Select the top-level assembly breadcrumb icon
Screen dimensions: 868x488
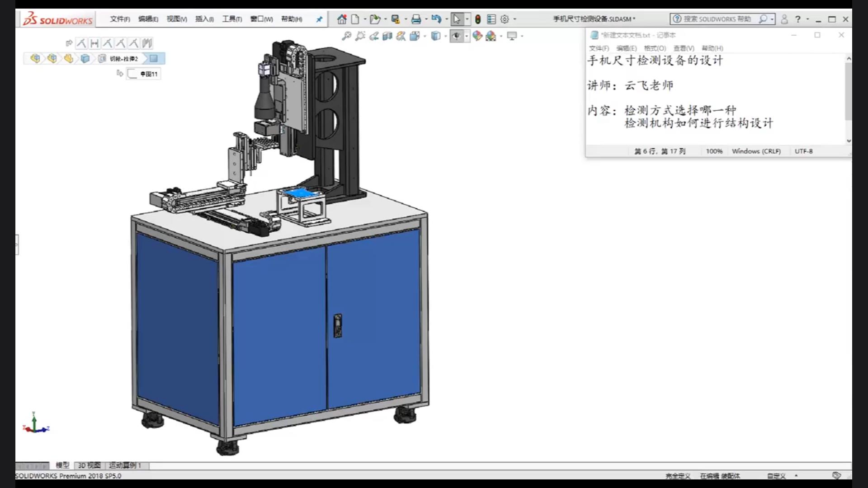point(35,58)
